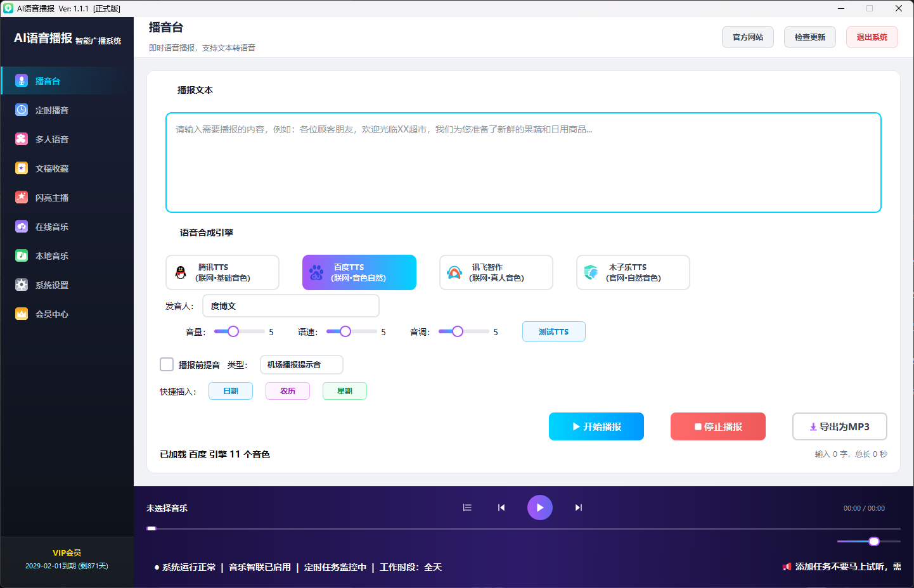Enable the 播报前提音 checkbox
This screenshot has width=914, height=588.
[167, 364]
